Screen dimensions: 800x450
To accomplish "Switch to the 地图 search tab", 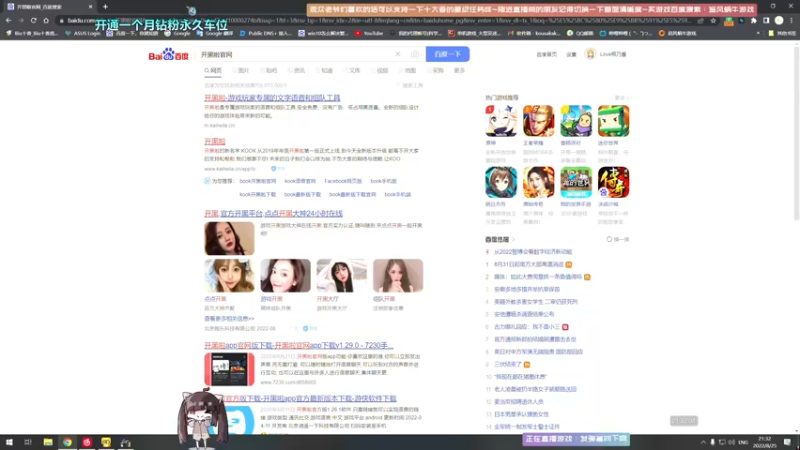I will point(408,70).
